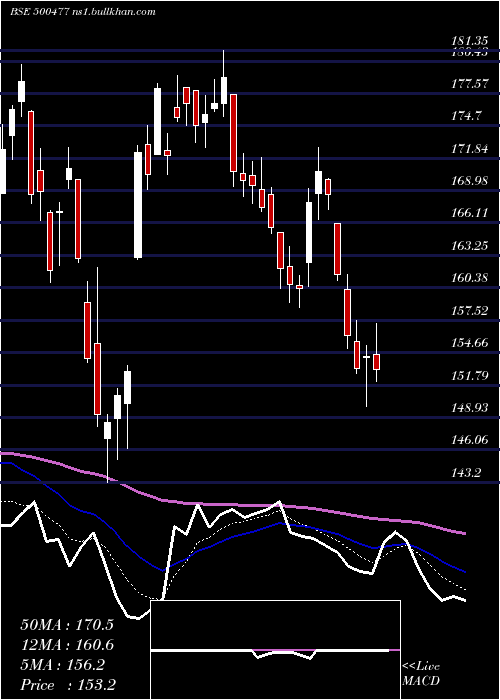Click the 160.38 price axis label

(469, 278)
